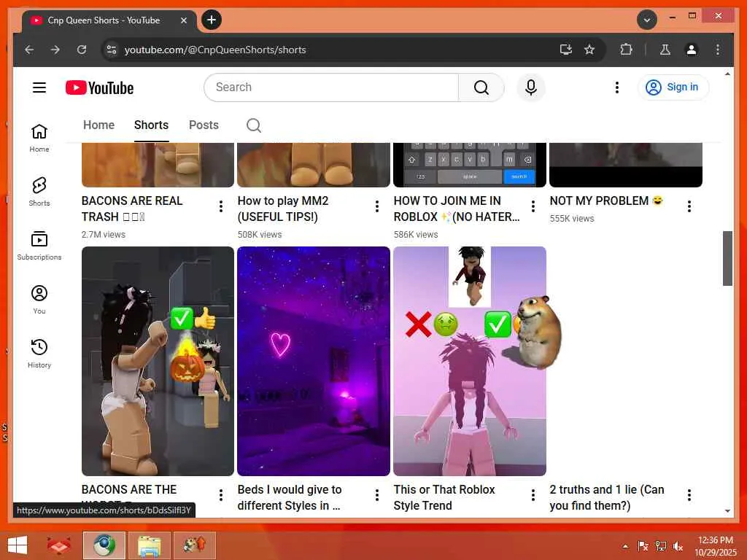
Task: Click install app icon in address bar
Action: (x=565, y=50)
